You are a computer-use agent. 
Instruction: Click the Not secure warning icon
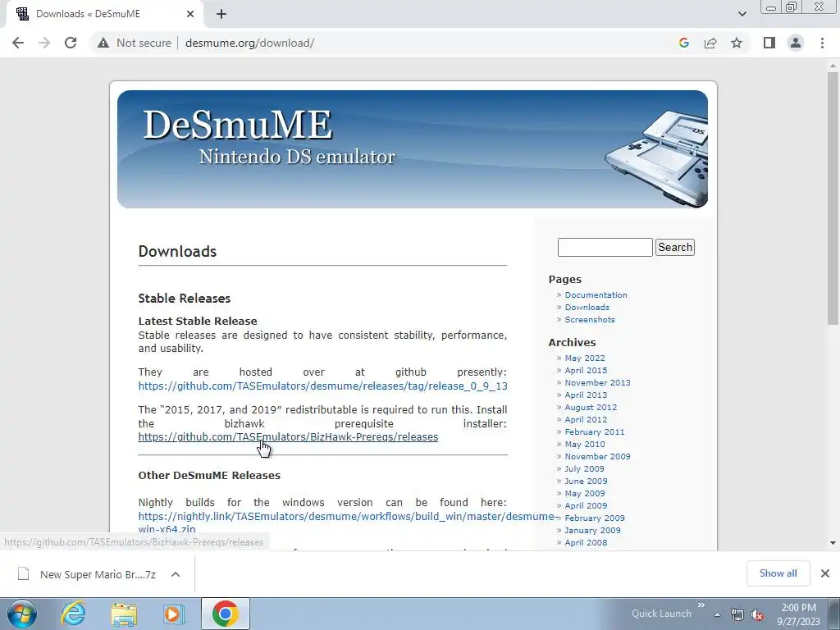pos(103,43)
